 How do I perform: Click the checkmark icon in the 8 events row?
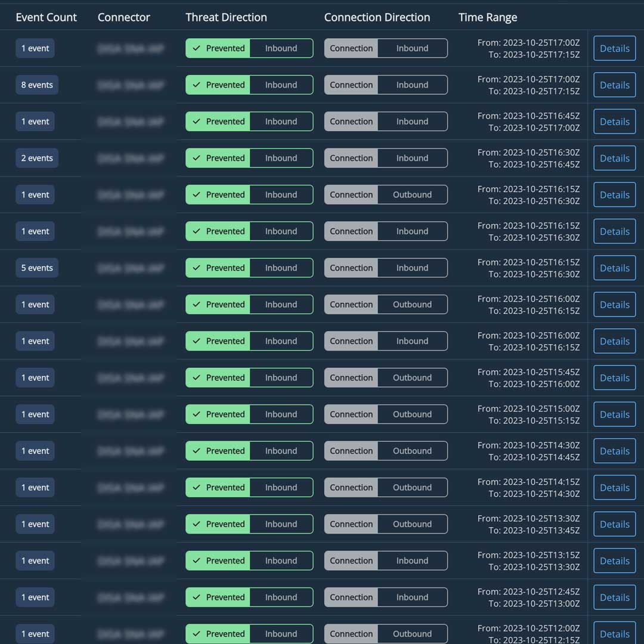[x=196, y=85]
